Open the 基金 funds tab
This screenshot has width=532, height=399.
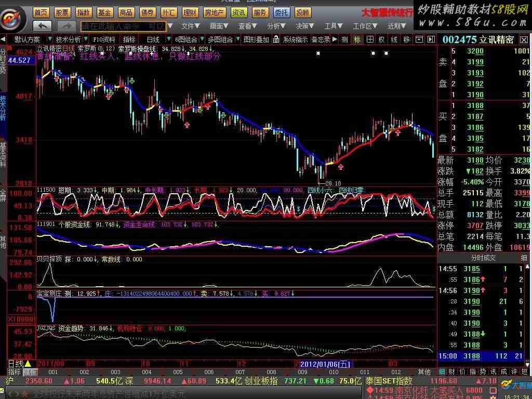105,13
